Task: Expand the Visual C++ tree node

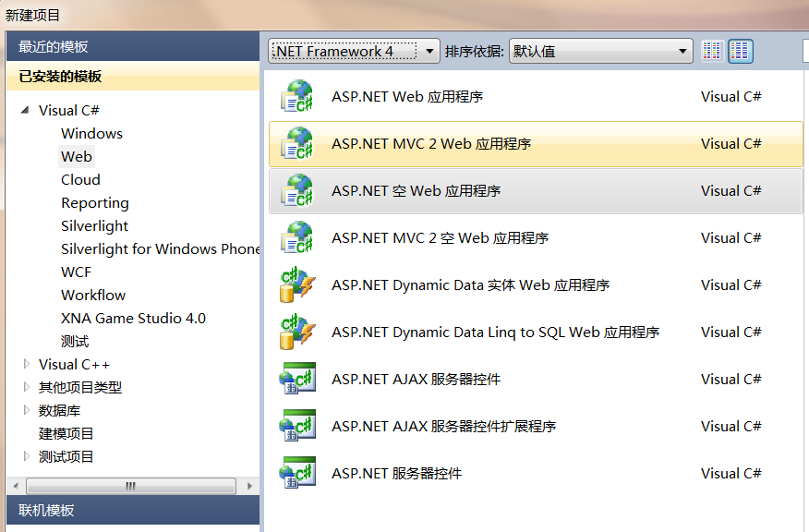Action: (x=26, y=364)
